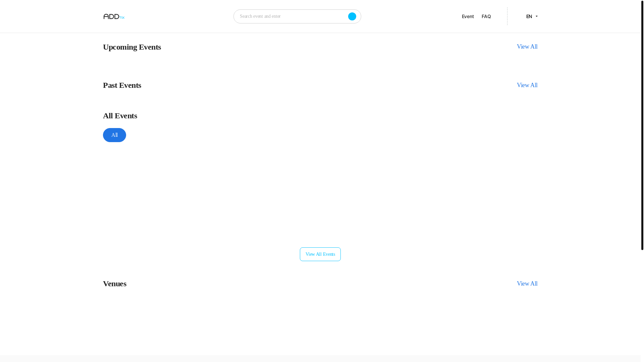This screenshot has height=362, width=644.
Task: Open the FAQ menu item
Action: pyautogui.click(x=486, y=16)
